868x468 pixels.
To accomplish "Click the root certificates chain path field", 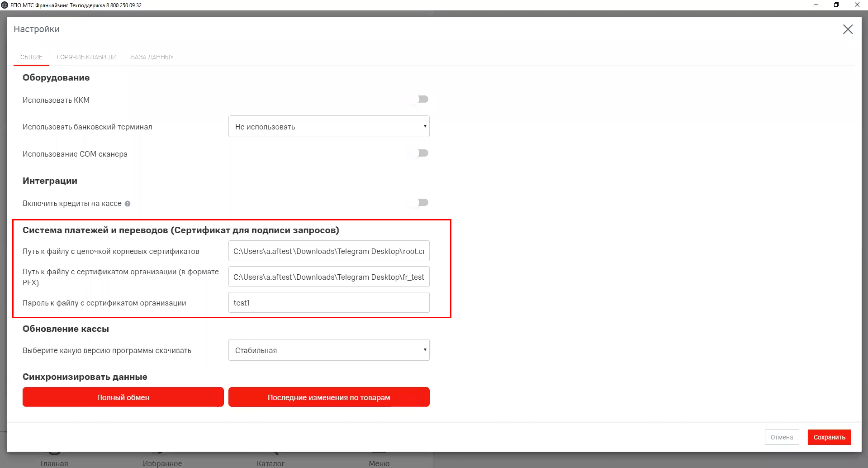I will coord(329,251).
